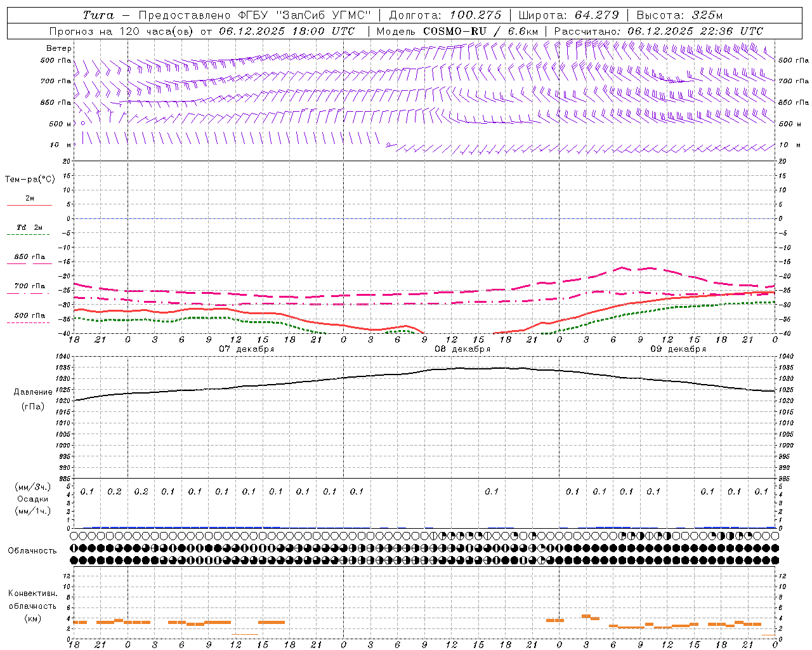Click forecast start "06.12.2025 18:00 UTC"
This screenshot has height=650, width=812.
(287, 31)
